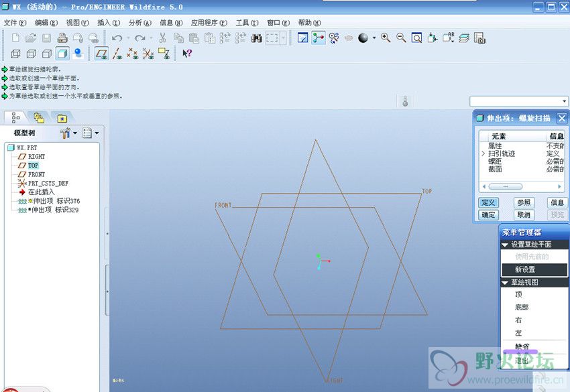Select the 扫引轨迹 row in element list
This screenshot has width=570, height=392.
pos(522,153)
